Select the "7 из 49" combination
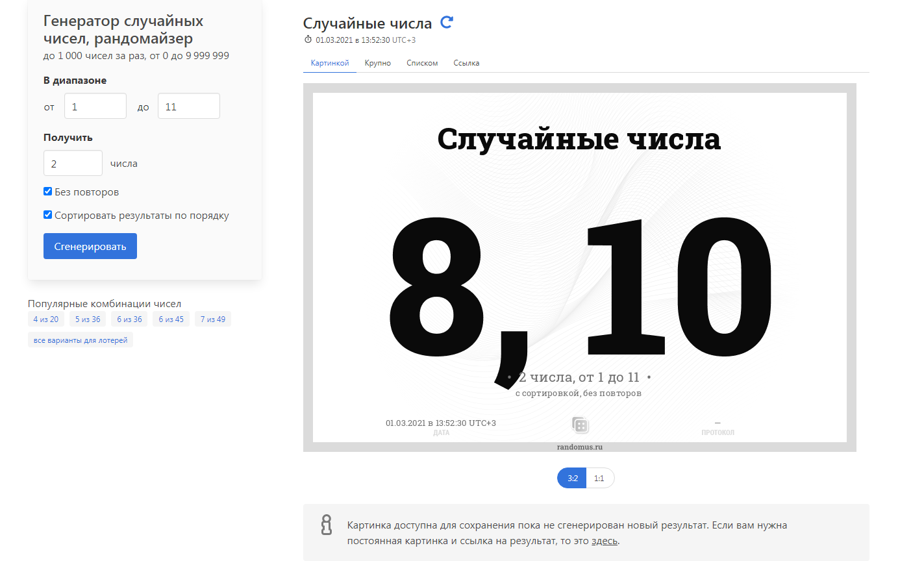 coord(212,318)
